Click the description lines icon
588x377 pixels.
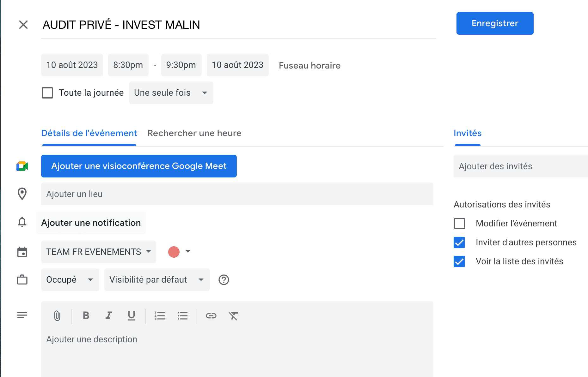(22, 315)
